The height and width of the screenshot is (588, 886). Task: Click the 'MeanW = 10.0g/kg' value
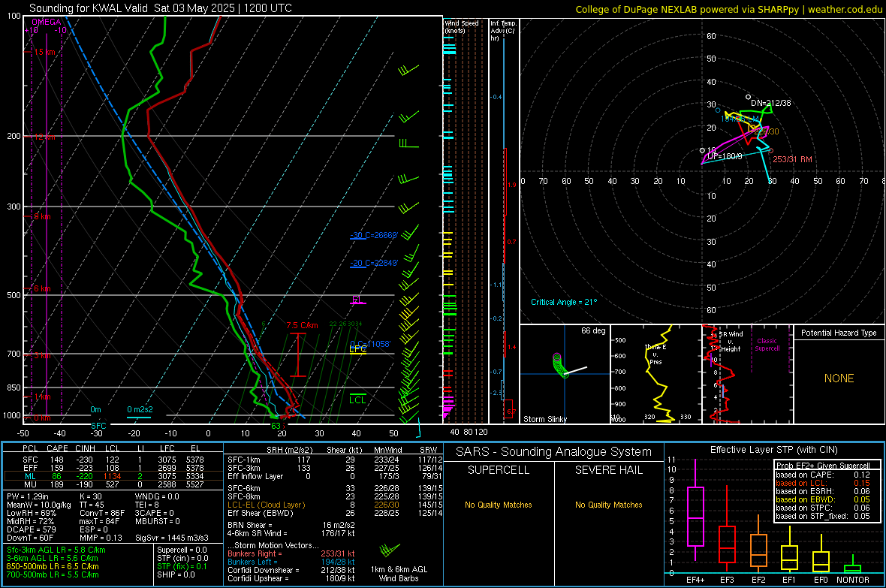(39, 505)
